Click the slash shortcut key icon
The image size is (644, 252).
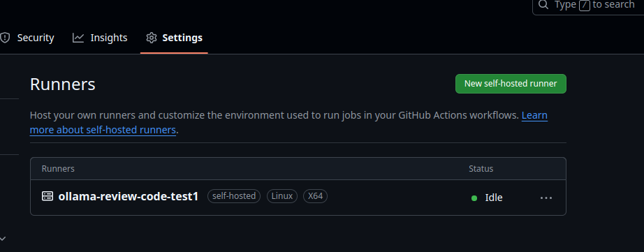tap(585, 5)
